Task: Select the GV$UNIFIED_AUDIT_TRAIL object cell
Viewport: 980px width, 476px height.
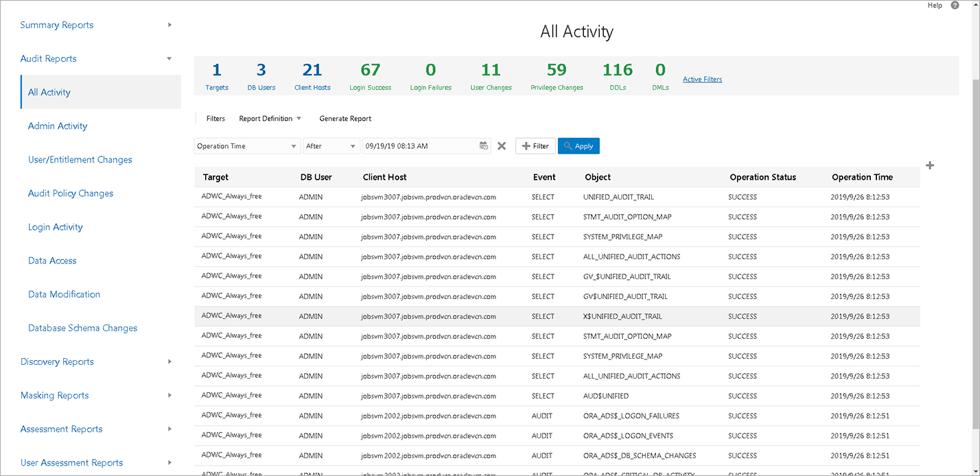Action: (625, 296)
